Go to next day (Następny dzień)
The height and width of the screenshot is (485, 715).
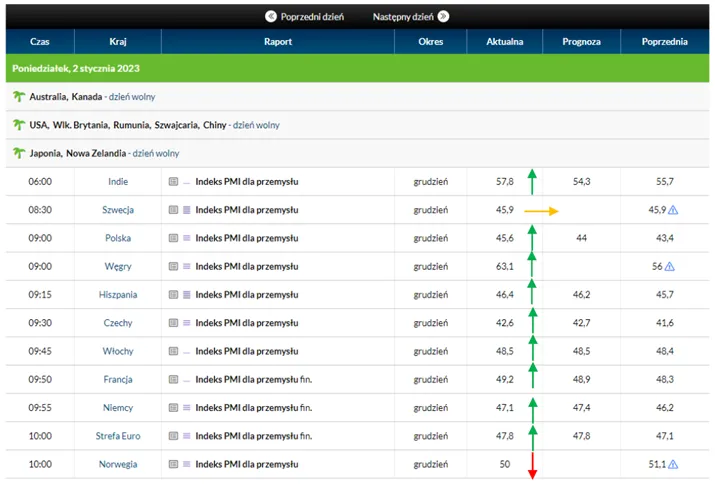(411, 17)
